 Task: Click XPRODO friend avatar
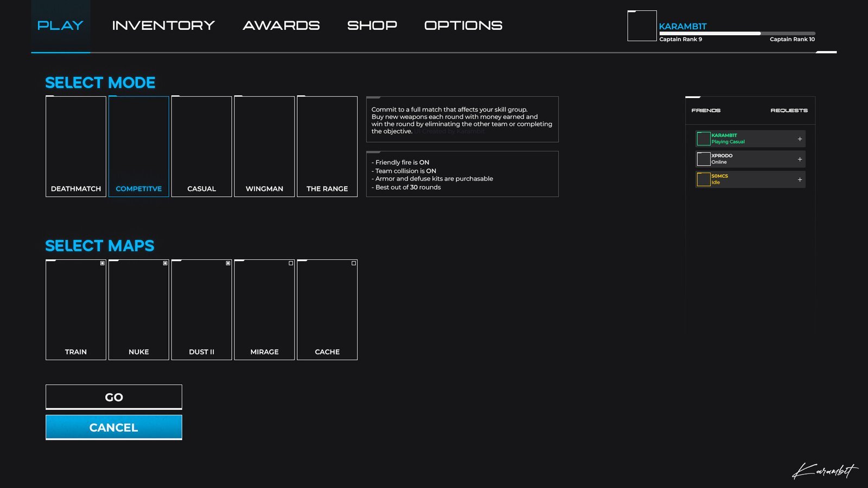coord(704,159)
